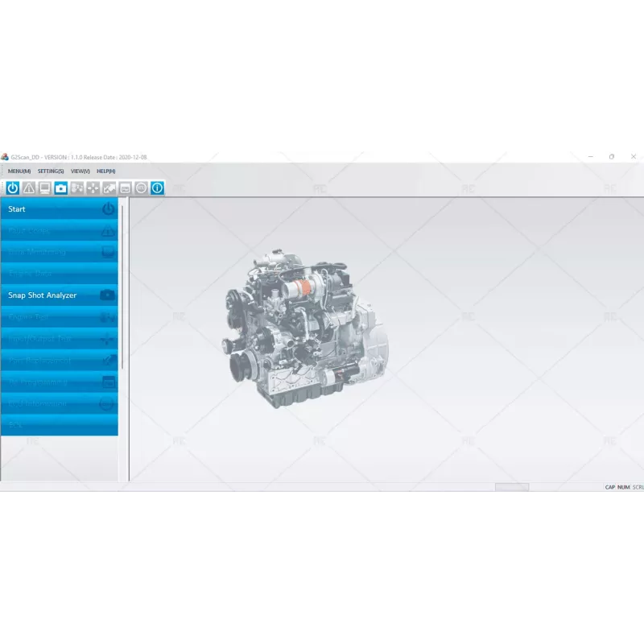Click the ECU Information globe toolbar icon
The image size is (644, 644).
pos(140,188)
